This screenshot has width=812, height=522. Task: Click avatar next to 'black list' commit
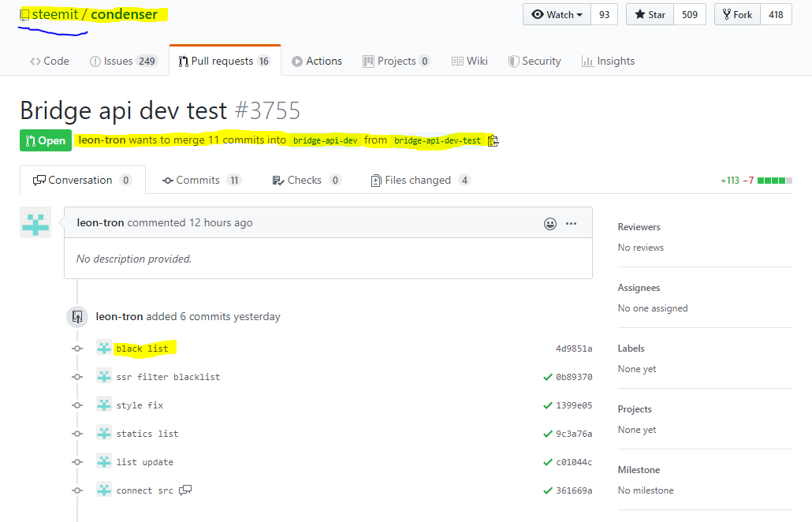coord(103,348)
